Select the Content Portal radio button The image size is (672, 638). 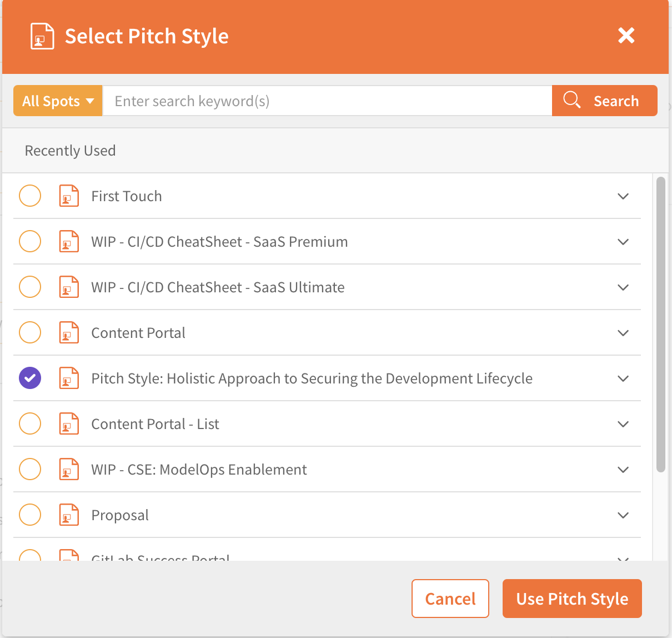(x=30, y=332)
